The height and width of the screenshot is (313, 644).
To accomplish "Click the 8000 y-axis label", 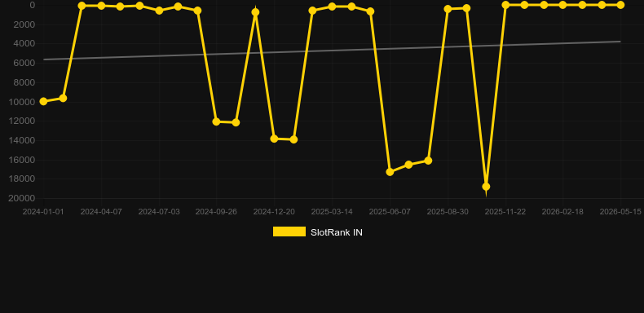I will (x=24, y=82).
